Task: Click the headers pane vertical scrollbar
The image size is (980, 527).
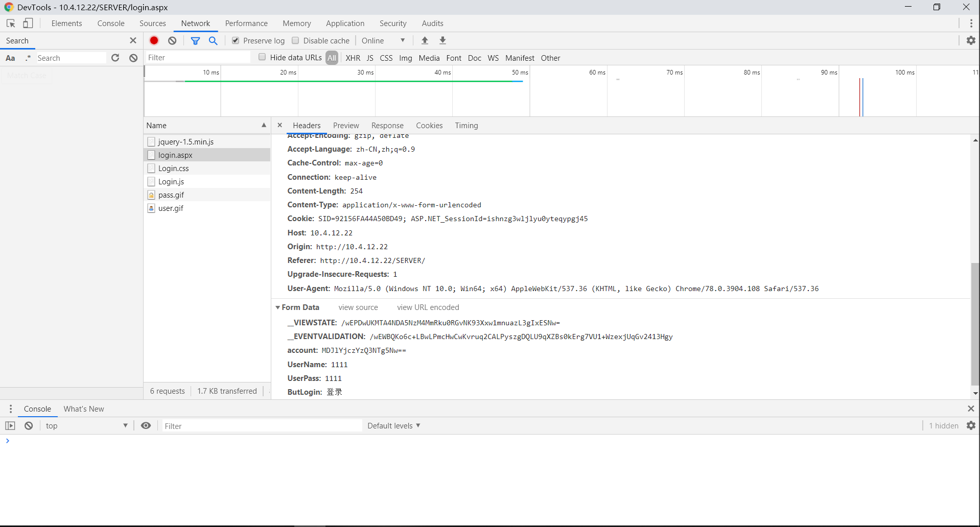Action: tap(975, 324)
